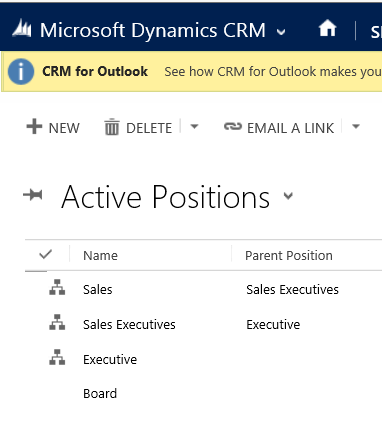
Task: Open the Executive position in Name column
Action: (x=110, y=360)
